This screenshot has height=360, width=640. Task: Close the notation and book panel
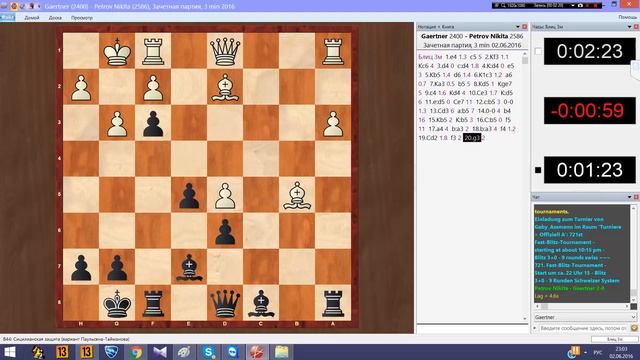tap(524, 27)
